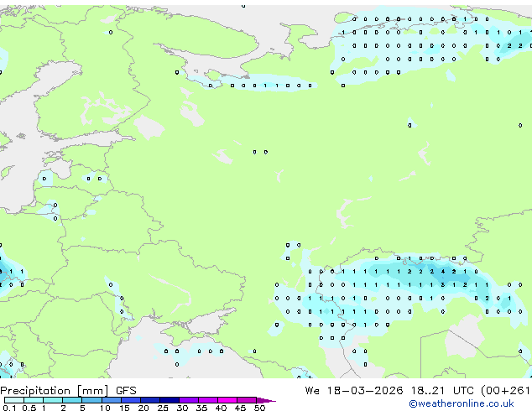532x411 pixels.
Task: Click the legend scale label "25"
Action: [163, 408]
